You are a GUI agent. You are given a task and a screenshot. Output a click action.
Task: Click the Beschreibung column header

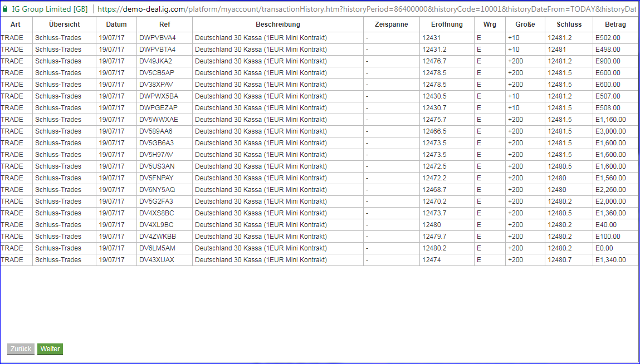pos(278,24)
